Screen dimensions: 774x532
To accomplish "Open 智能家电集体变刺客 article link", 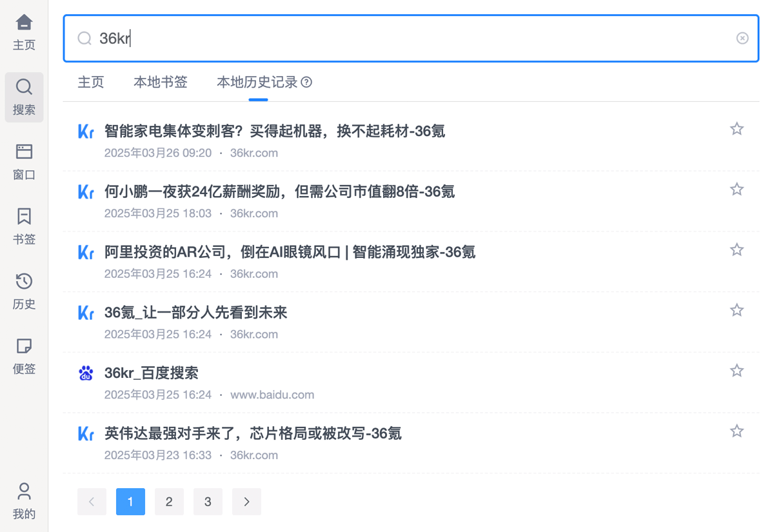I will tap(275, 131).
